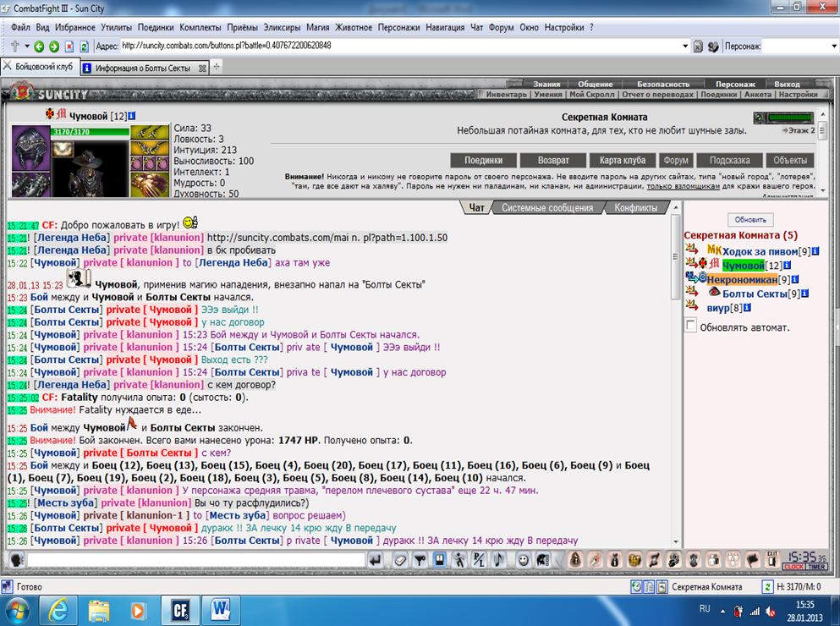Stop loading with the red X page icon
Image resolution: width=840 pixels, height=626 pixels.
[x=69, y=47]
